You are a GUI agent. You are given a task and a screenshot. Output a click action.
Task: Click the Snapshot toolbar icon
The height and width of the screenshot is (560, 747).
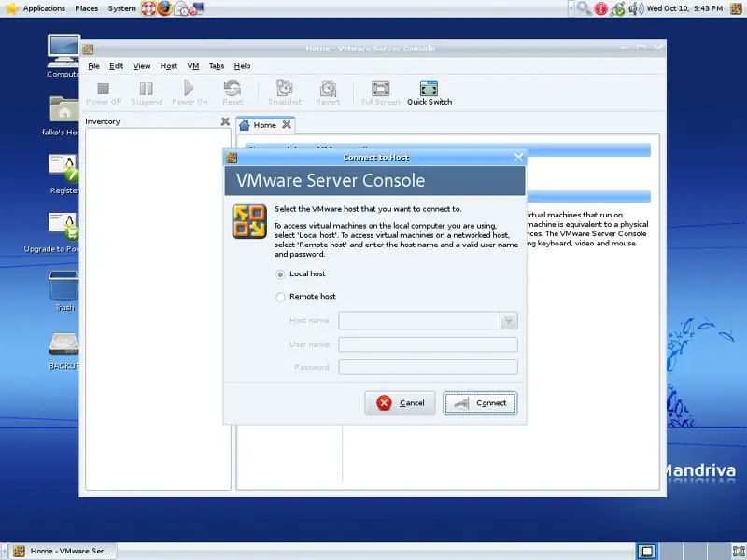click(x=285, y=88)
